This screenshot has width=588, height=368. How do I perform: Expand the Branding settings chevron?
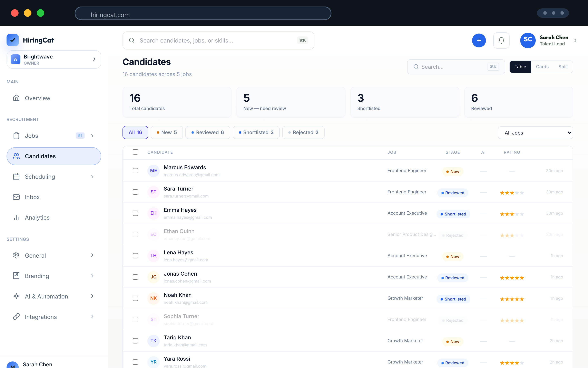coord(92,276)
